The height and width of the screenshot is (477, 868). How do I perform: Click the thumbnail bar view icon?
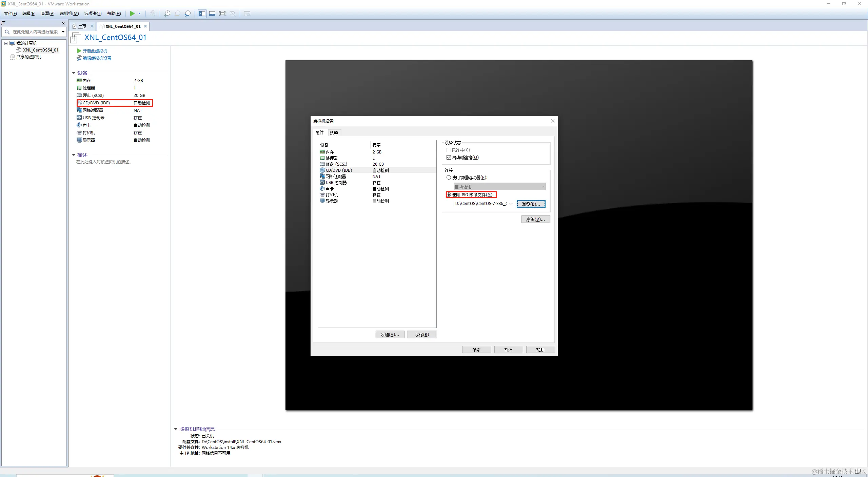212,14
